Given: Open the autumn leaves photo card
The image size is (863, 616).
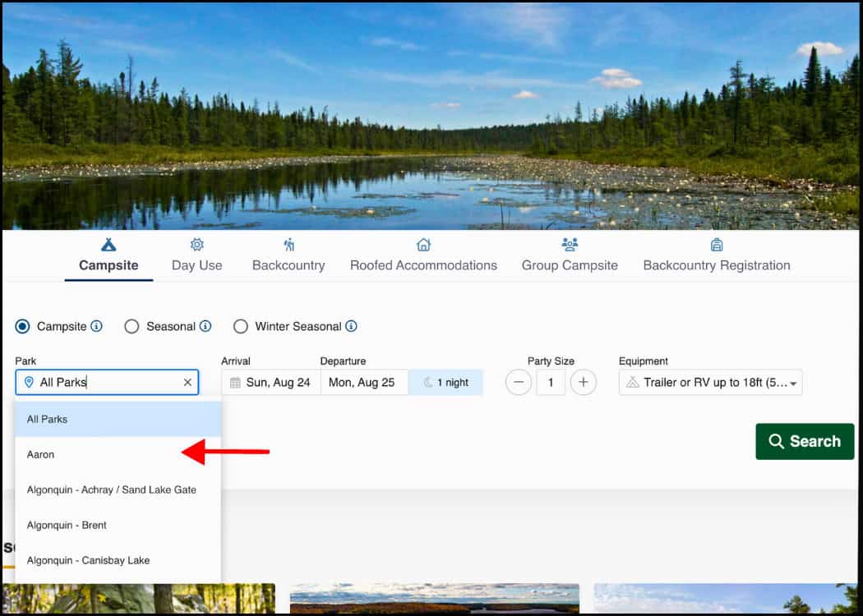Looking at the screenshot, I should [x=139, y=599].
